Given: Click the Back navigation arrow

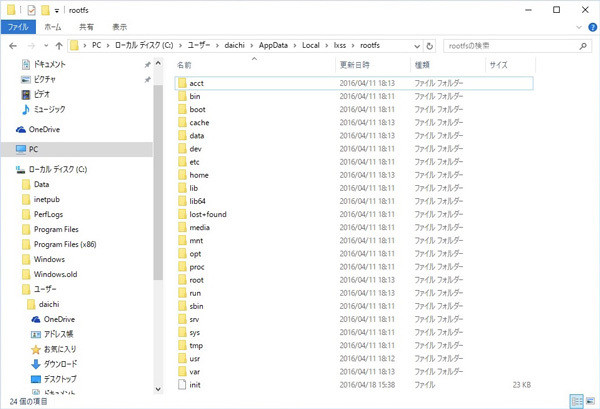Looking at the screenshot, I should coord(11,46).
